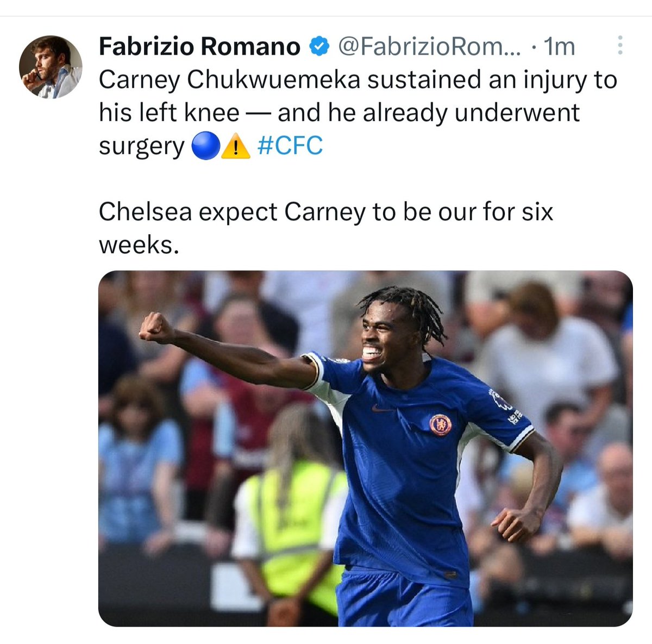Image resolution: width=652 pixels, height=644 pixels.
Task: Click the blue circle emoji
Action: pyautogui.click(x=205, y=147)
